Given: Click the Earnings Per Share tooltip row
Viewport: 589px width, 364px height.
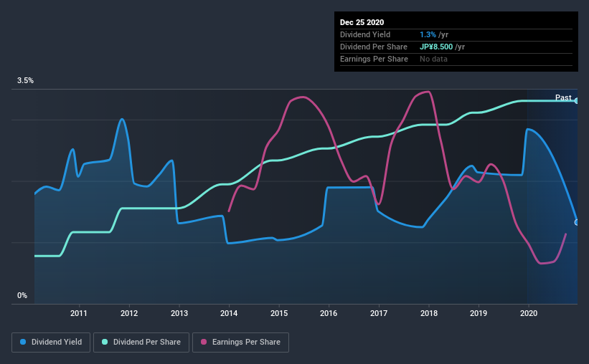Looking at the screenshot, I should [456, 59].
